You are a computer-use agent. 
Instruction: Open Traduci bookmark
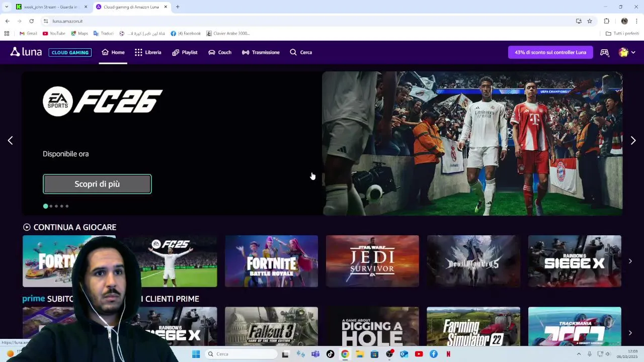pyautogui.click(x=104, y=34)
